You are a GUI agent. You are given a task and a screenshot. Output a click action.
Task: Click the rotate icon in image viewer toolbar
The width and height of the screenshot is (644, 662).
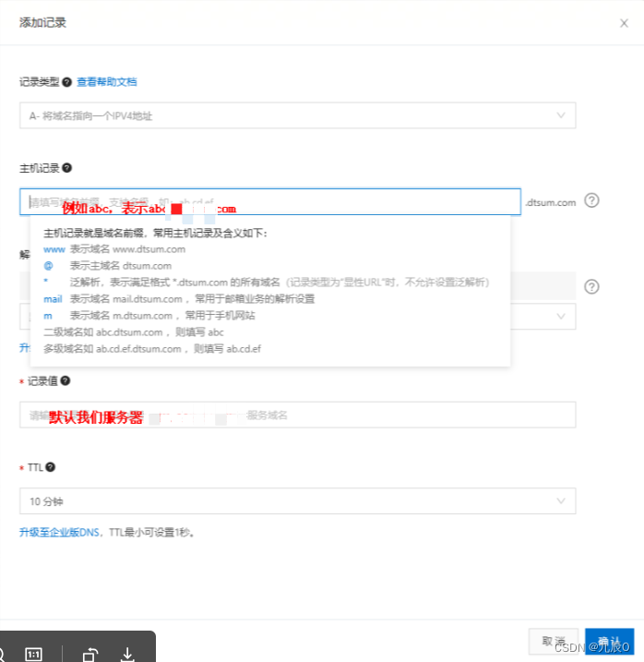(90, 655)
